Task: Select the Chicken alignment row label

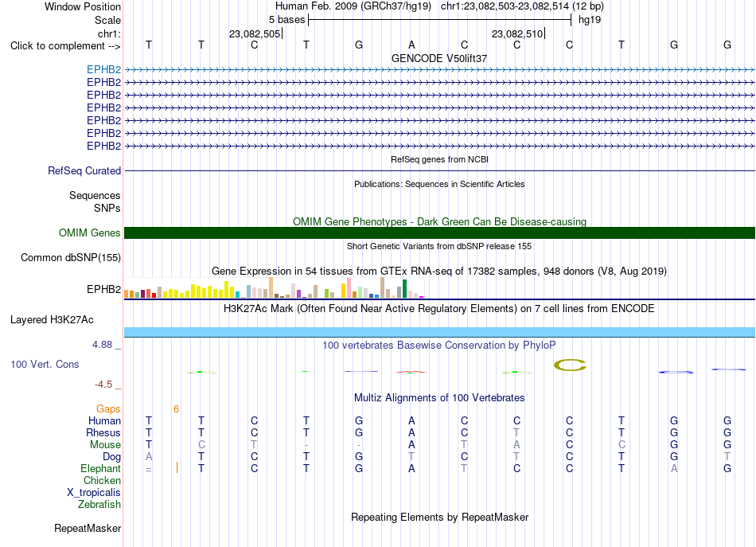Action: 102,480
